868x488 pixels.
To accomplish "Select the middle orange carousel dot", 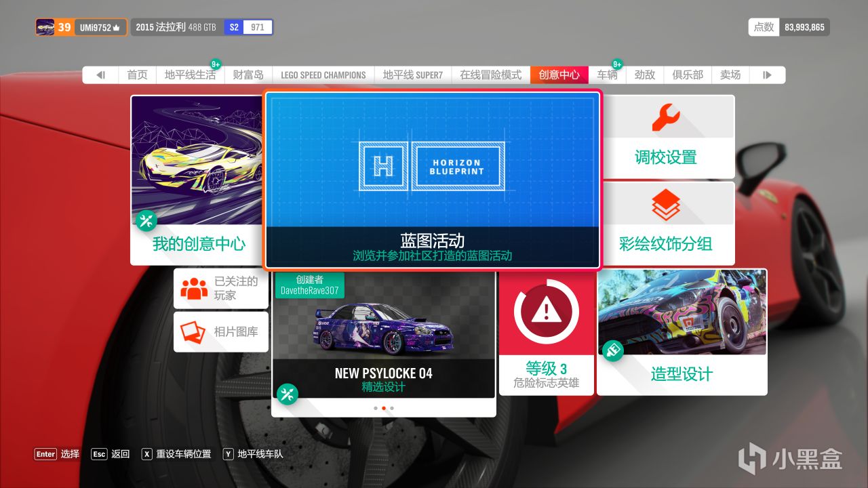I will [384, 408].
